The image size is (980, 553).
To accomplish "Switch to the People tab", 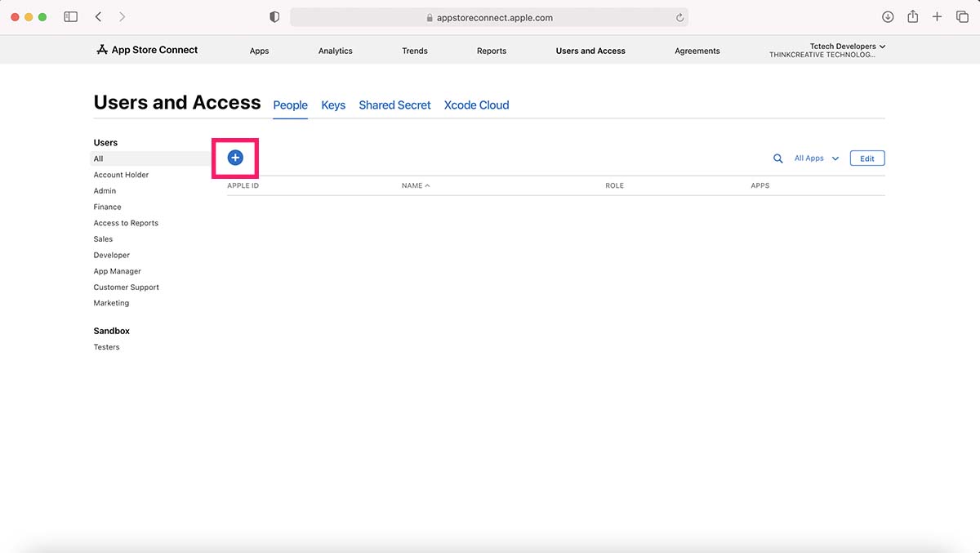I will tap(290, 105).
